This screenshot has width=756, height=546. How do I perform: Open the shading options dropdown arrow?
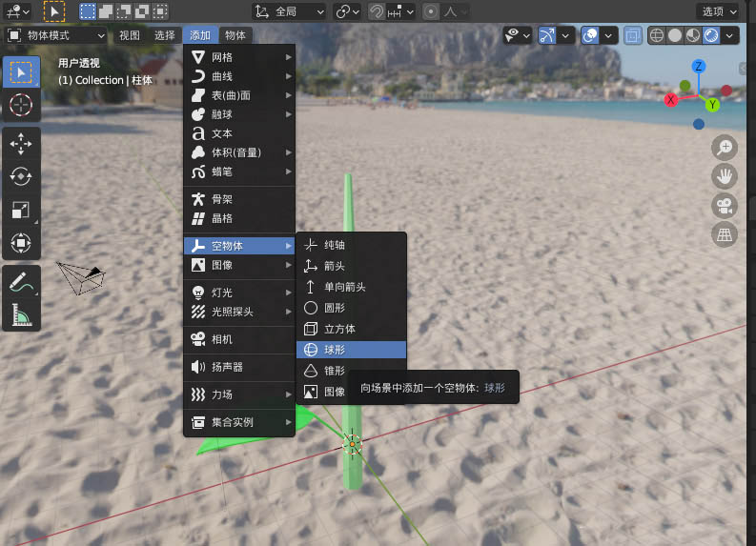729,35
